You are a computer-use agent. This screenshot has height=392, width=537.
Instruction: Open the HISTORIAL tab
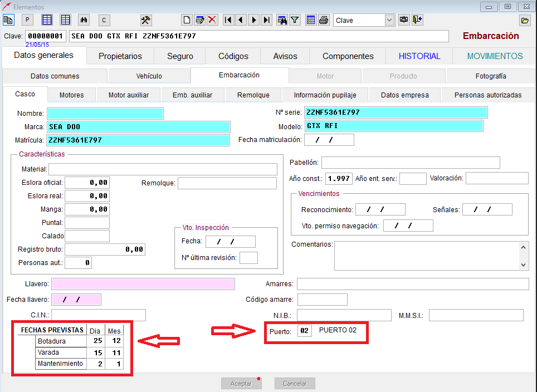(419, 56)
